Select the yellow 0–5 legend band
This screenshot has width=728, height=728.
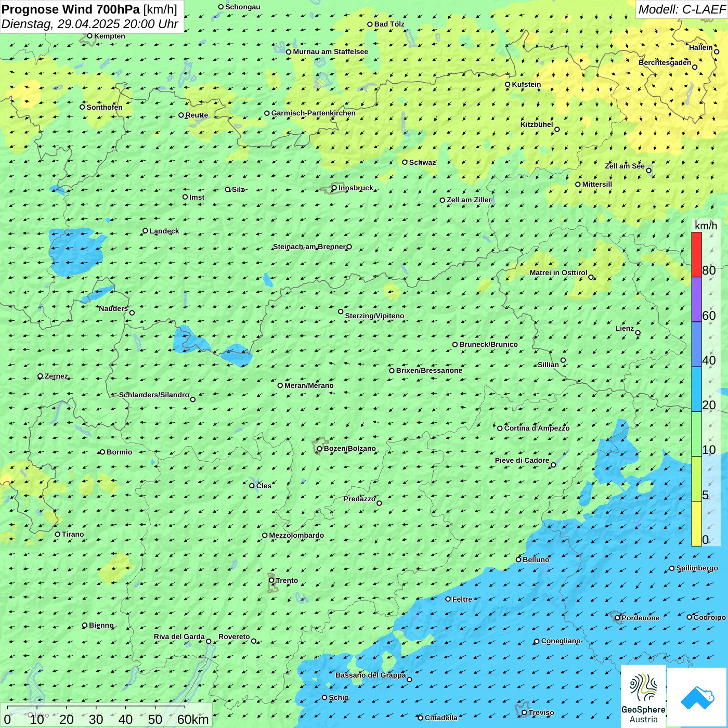[696, 523]
